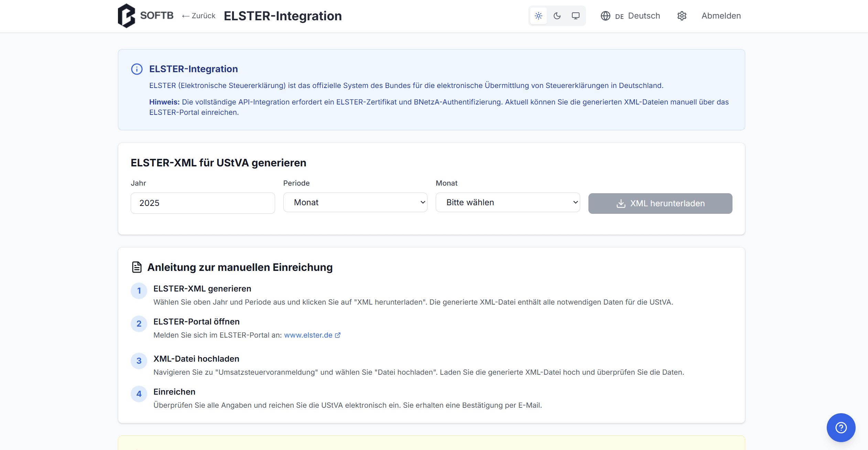Switch to dark theme moon icon

point(557,16)
